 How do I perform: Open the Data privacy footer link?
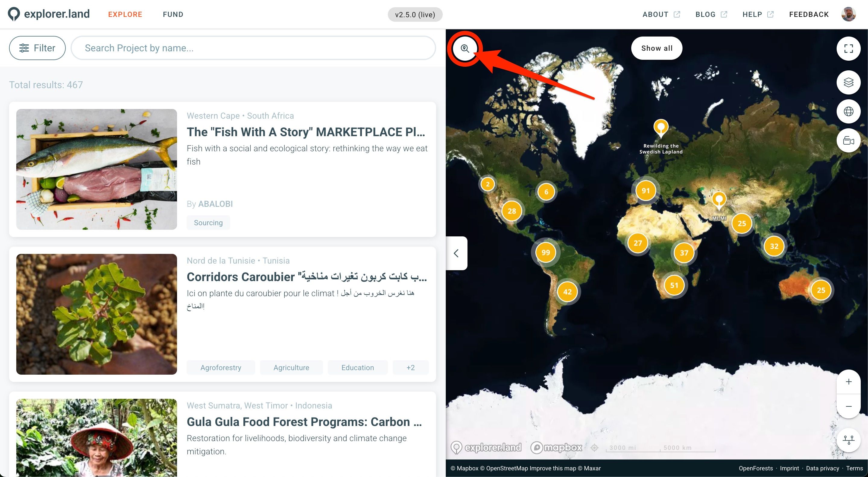point(822,468)
